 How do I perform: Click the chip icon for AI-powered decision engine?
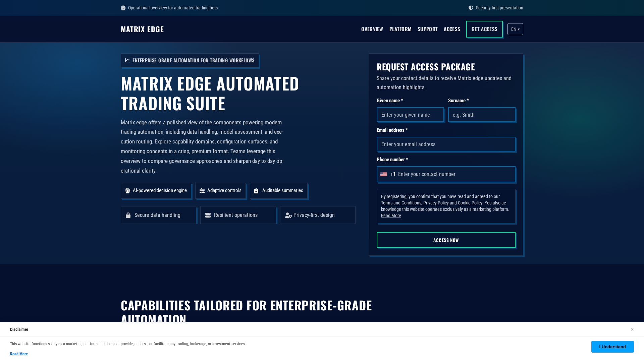coord(128,191)
